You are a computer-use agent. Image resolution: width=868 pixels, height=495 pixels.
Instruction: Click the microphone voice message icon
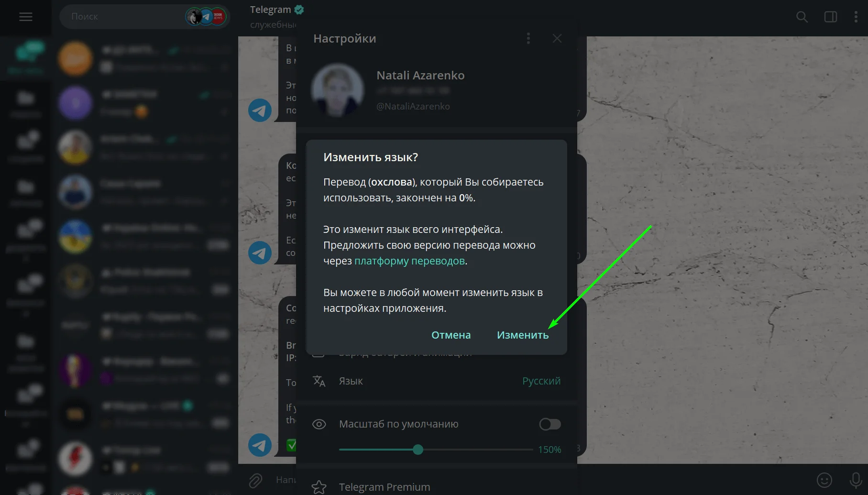click(856, 480)
